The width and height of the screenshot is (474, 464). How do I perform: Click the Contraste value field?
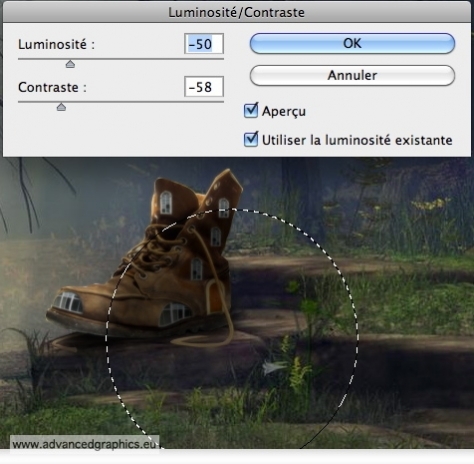(x=204, y=87)
